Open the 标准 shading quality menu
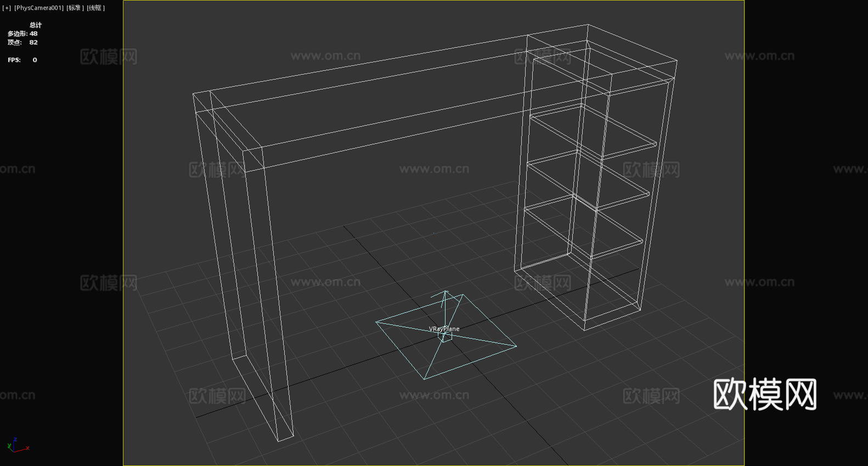This screenshot has height=466, width=868. click(75, 8)
